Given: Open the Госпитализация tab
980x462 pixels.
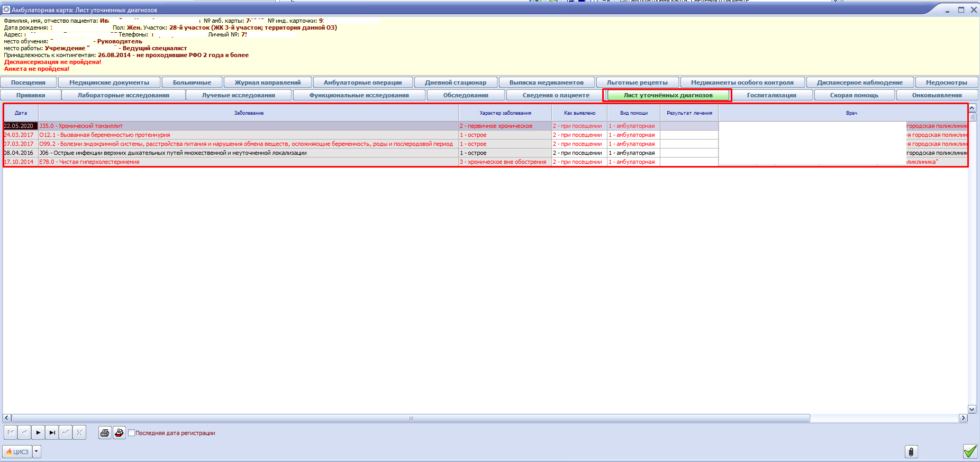Looking at the screenshot, I should click(x=771, y=95).
